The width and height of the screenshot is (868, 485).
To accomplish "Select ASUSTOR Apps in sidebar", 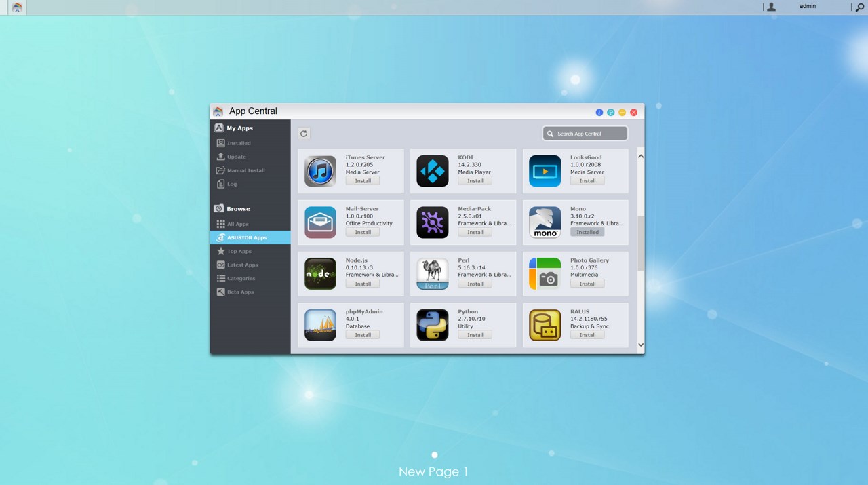I will pyautogui.click(x=250, y=237).
